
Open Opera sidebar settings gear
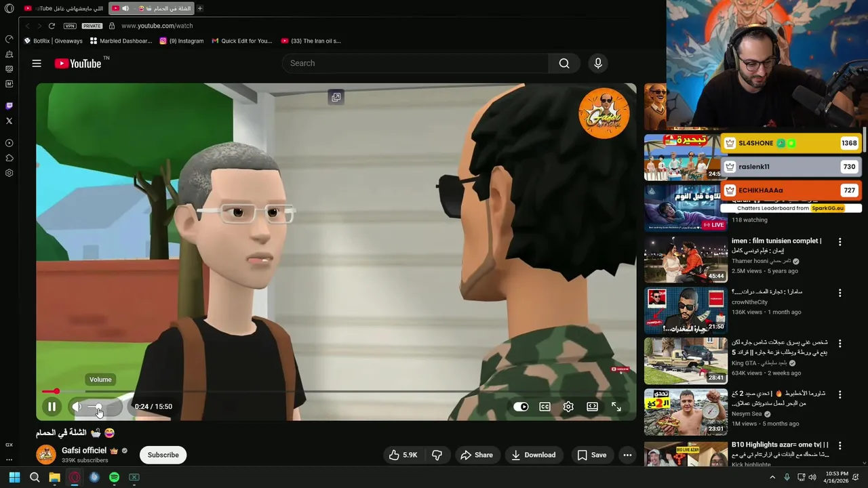click(9, 173)
